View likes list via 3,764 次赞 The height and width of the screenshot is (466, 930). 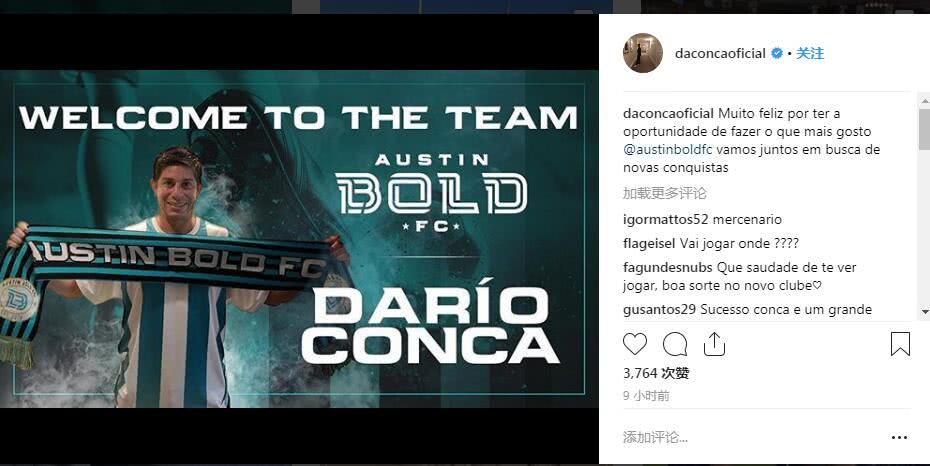(x=656, y=374)
